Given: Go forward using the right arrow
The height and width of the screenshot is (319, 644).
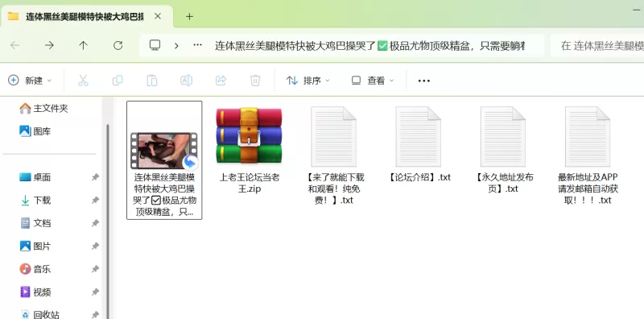Looking at the screenshot, I should tap(49, 45).
